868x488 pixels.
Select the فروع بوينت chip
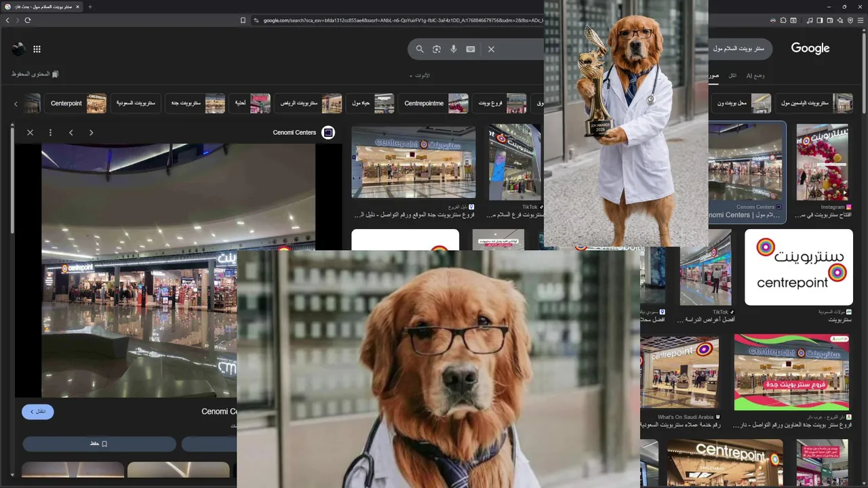tap(500, 103)
